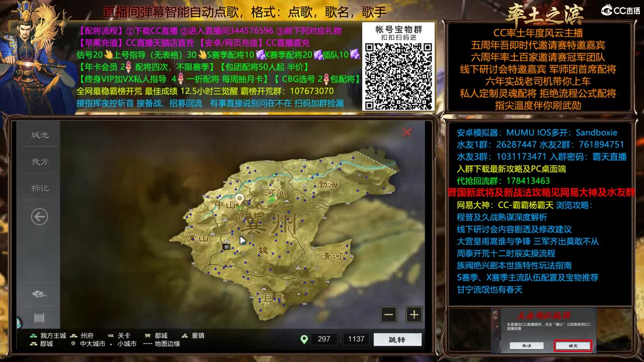
Task: Click the black 邺 city marker
Action: (226, 246)
